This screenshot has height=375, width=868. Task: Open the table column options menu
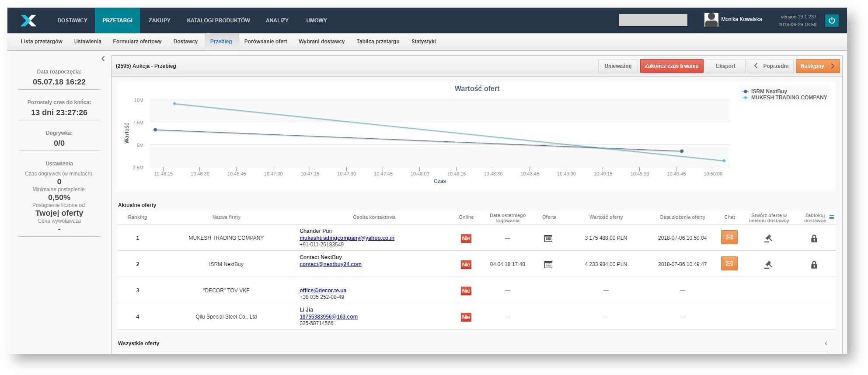831,217
